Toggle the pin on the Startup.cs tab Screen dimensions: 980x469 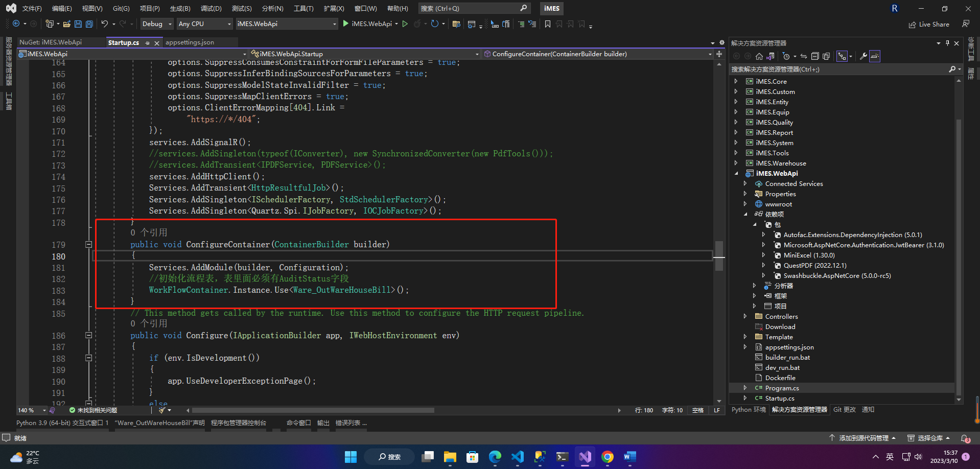tap(148, 43)
